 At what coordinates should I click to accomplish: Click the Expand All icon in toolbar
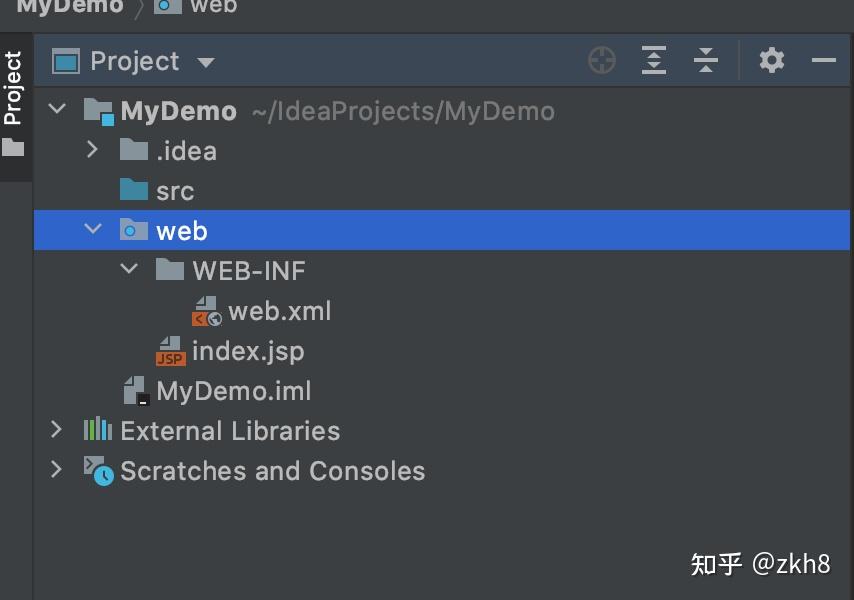(x=654, y=60)
